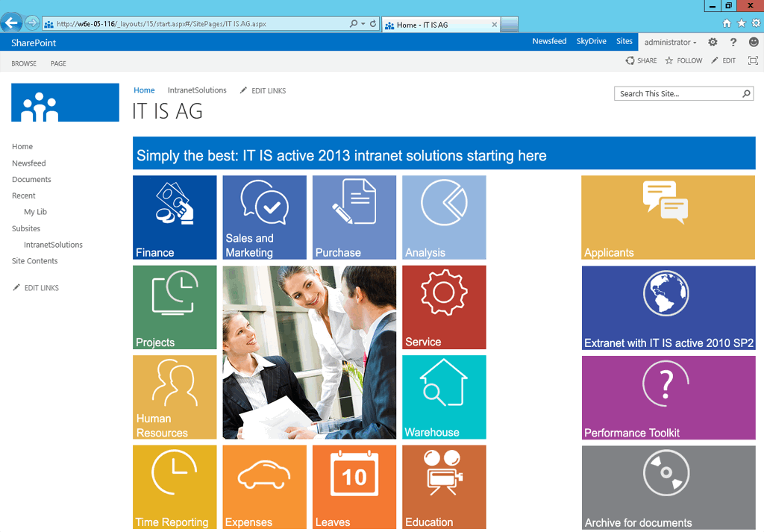Viewport: 764px width, 532px height.
Task: Open the Extranet globe tile
Action: [x=668, y=308]
